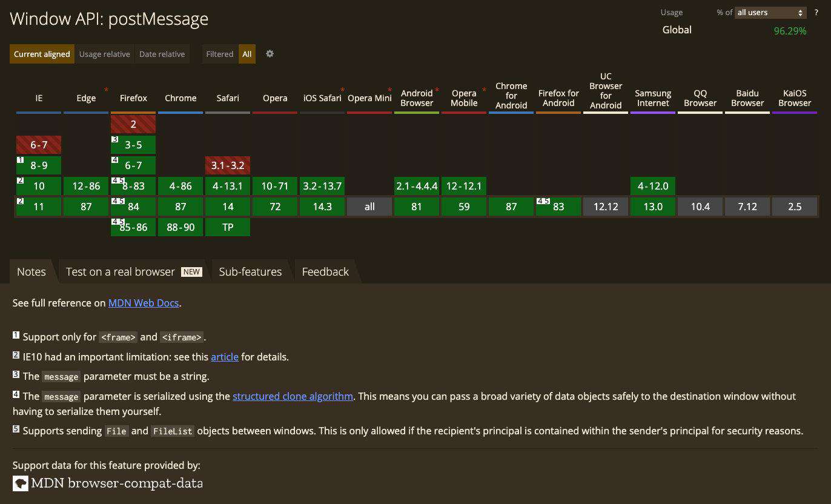831x504 pixels.
Task: Select Baidu Browser 7.12 cell
Action: tap(747, 207)
